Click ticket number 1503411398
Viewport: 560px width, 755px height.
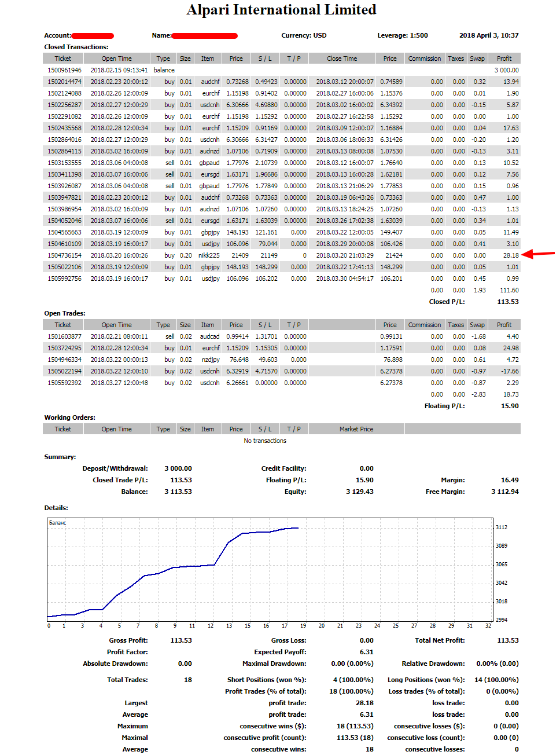[65, 174]
